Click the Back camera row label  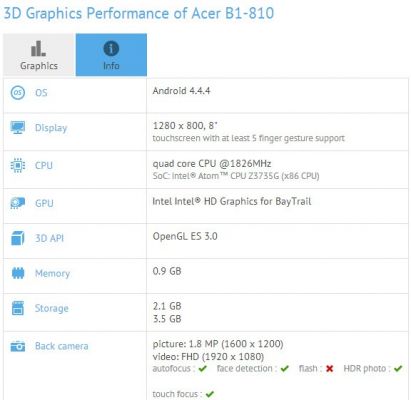click(62, 346)
